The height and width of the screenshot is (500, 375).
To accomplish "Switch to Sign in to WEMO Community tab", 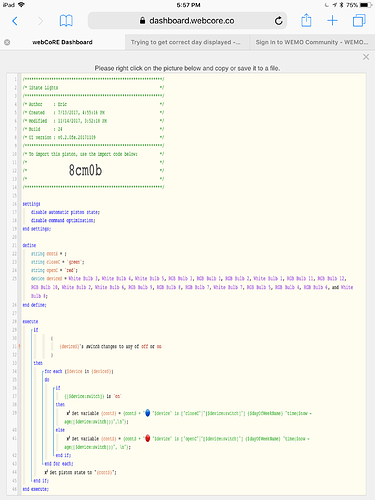I will click(312, 42).
